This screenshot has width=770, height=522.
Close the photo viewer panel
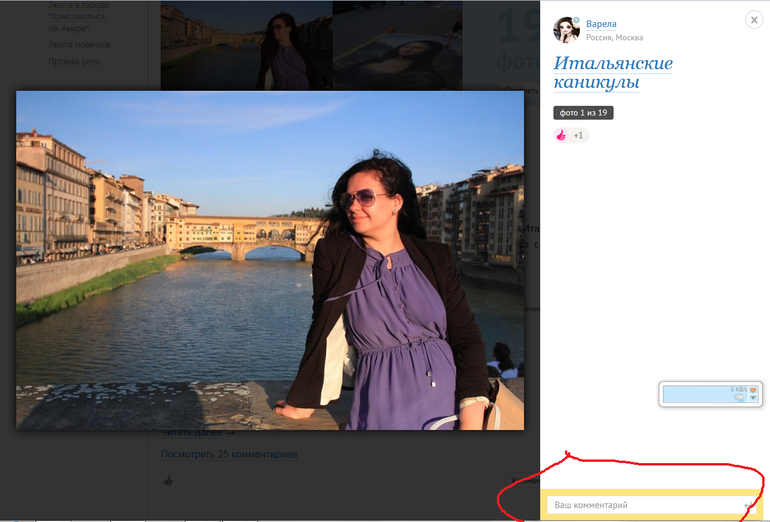point(754,20)
